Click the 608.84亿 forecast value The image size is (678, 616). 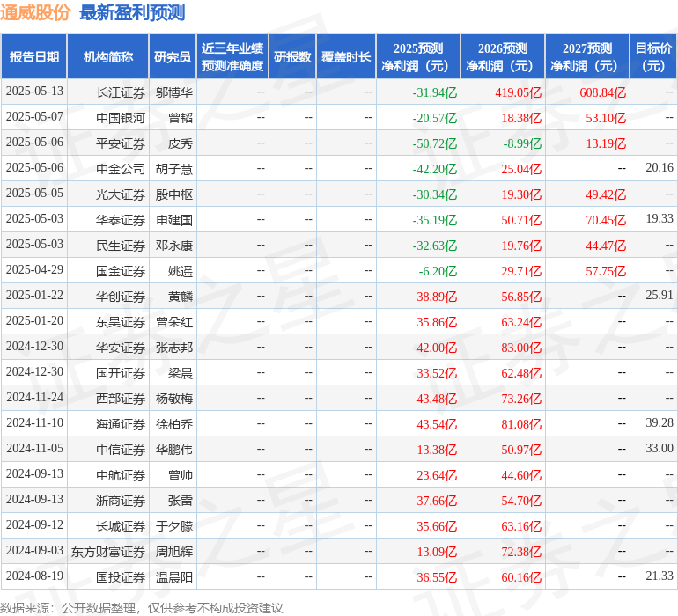pos(602,92)
